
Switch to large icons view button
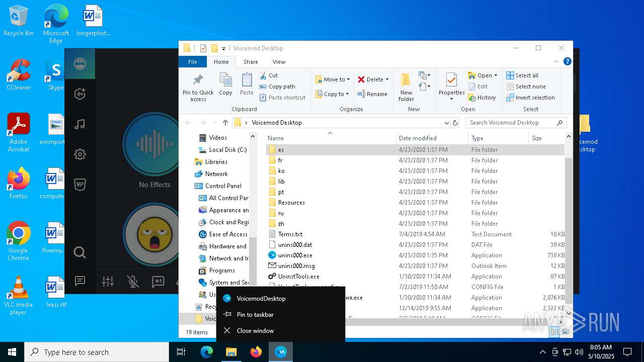566,332
